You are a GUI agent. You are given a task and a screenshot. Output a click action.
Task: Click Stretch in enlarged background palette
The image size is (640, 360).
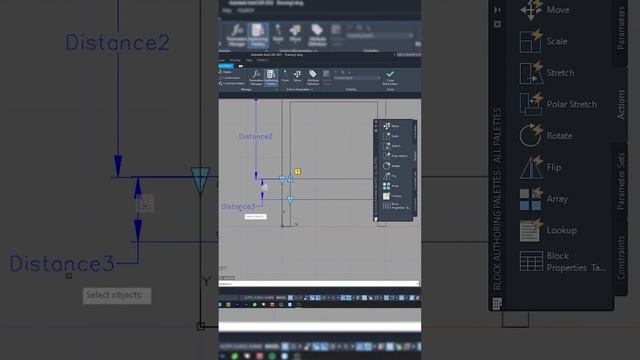(x=547, y=73)
